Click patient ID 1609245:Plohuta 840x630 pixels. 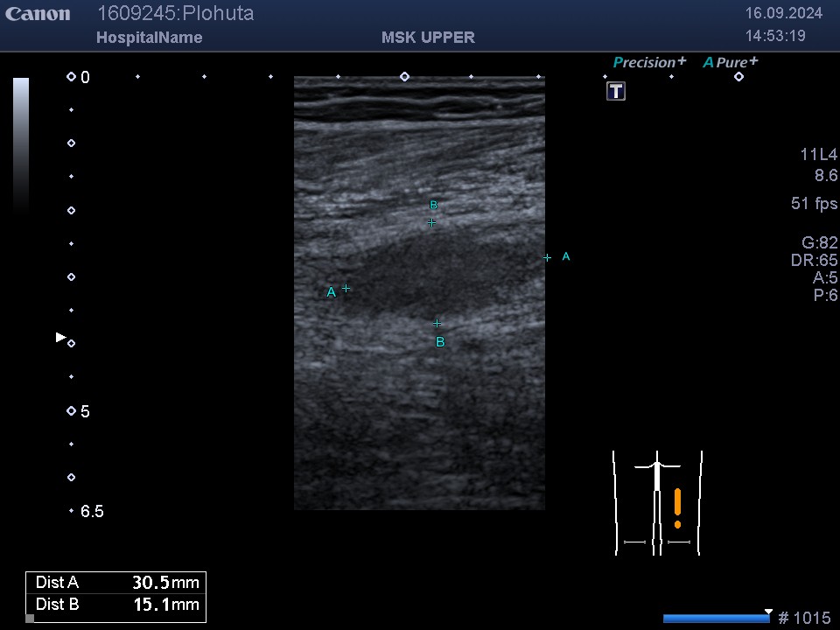pyautogui.click(x=175, y=14)
